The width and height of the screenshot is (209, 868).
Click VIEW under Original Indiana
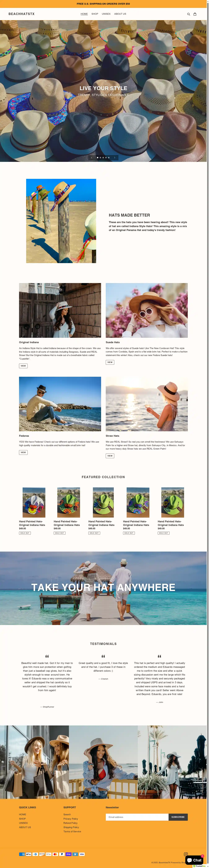pyautogui.click(x=23, y=366)
